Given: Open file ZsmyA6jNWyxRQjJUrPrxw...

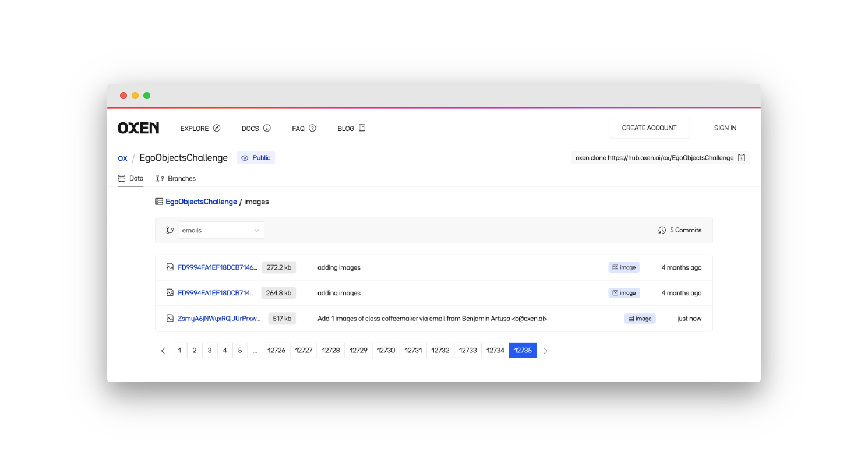Looking at the screenshot, I should click(x=219, y=319).
